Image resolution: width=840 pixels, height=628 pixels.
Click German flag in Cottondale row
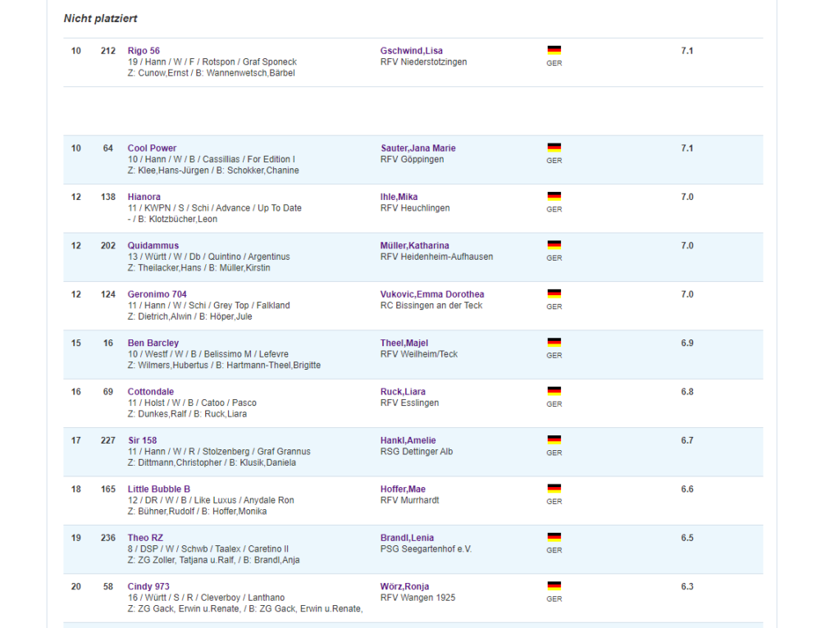click(x=554, y=391)
